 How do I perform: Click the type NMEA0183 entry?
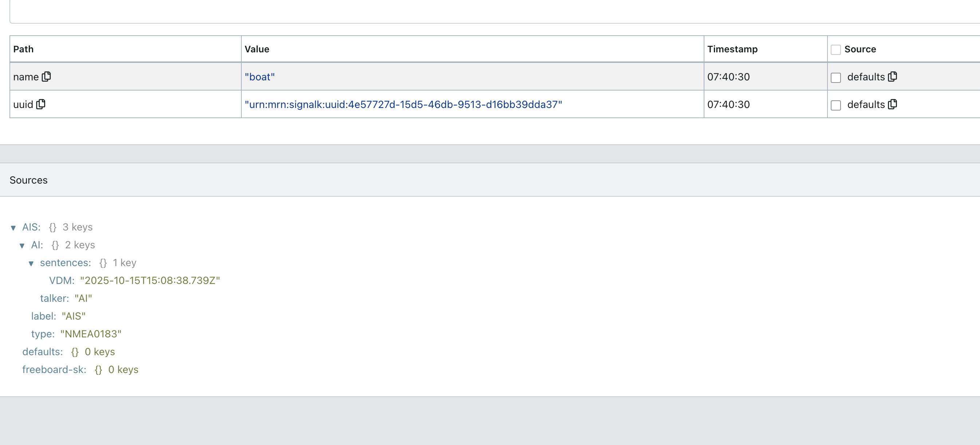(x=76, y=334)
